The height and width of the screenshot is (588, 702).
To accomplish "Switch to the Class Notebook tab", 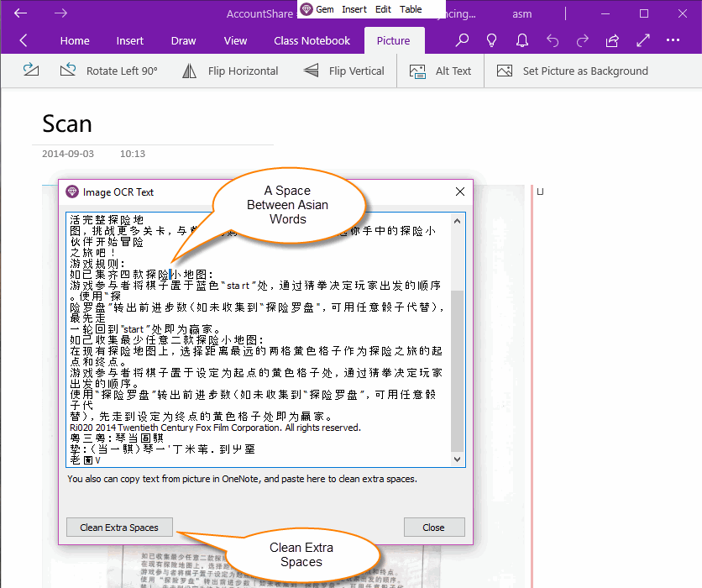I will click(x=312, y=41).
